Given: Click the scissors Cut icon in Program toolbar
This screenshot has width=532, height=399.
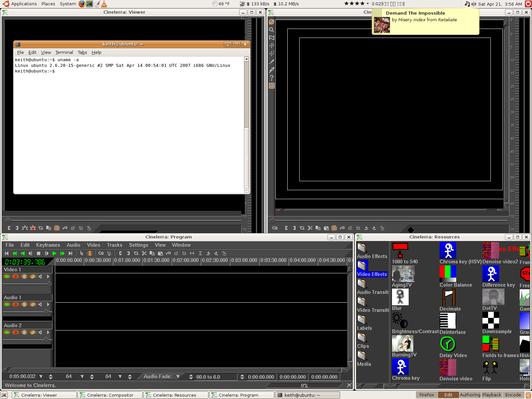Looking at the screenshot, I should tap(144, 253).
